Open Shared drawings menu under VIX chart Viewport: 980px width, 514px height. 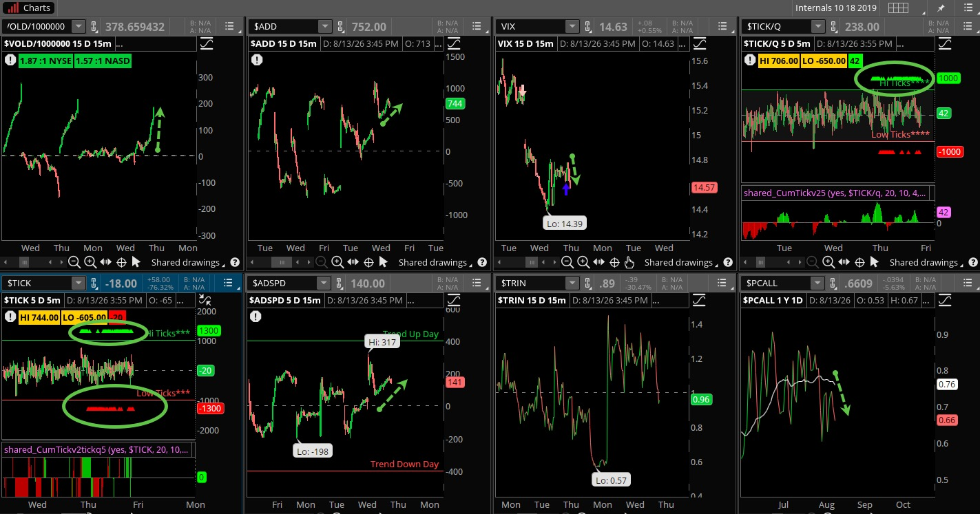[682, 262]
